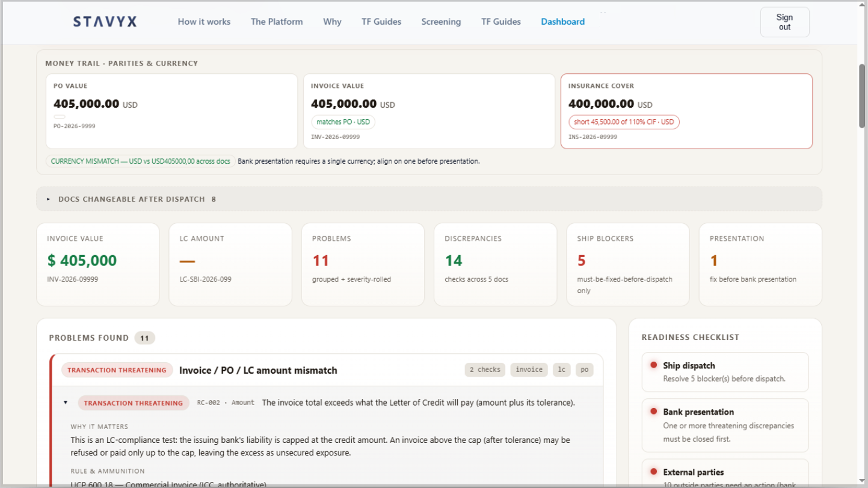Click the Transaction Threatening tag in problem header

117,370
